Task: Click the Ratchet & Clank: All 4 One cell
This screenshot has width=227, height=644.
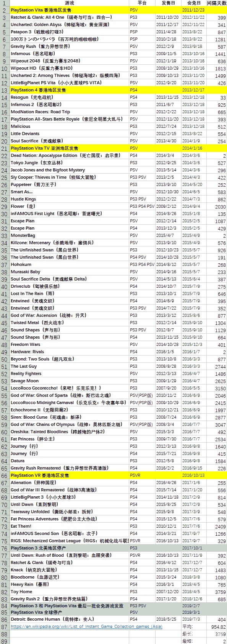Action: tap(69, 17)
